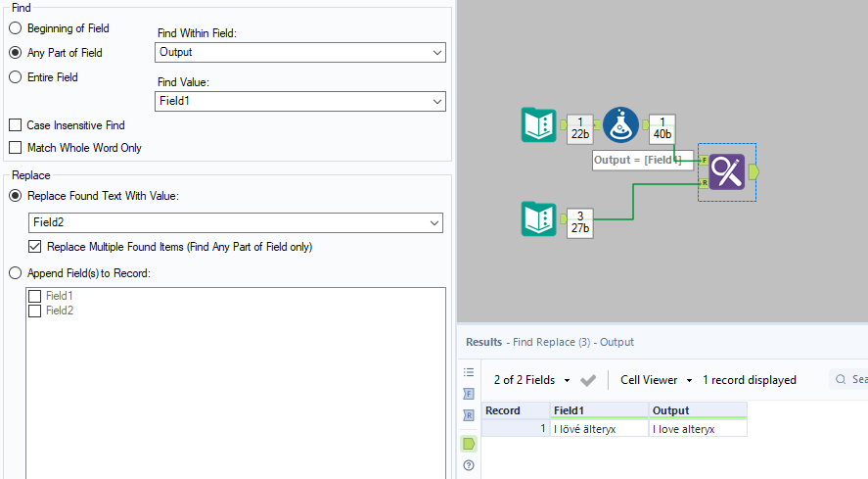Screen dimensions: 868x479
Task: Choose the Entire Field radio button
Action: pos(16,76)
